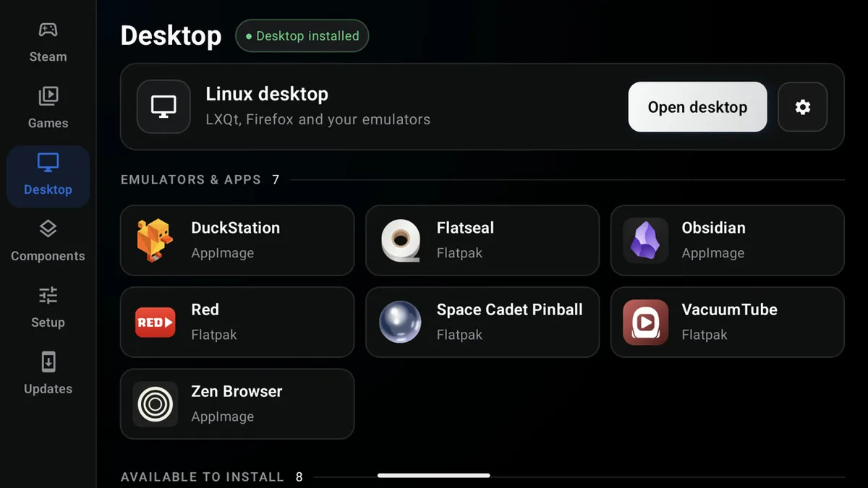Click the Open desktop button
This screenshot has width=868, height=488.
click(697, 107)
